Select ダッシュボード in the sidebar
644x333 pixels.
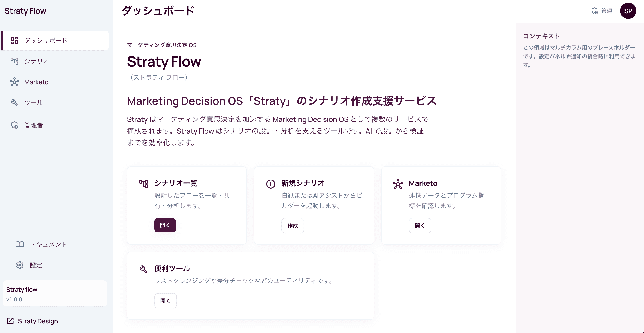[x=55, y=40]
